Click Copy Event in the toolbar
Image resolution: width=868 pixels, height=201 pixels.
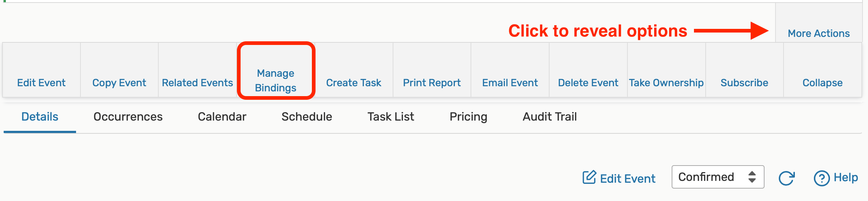(119, 83)
